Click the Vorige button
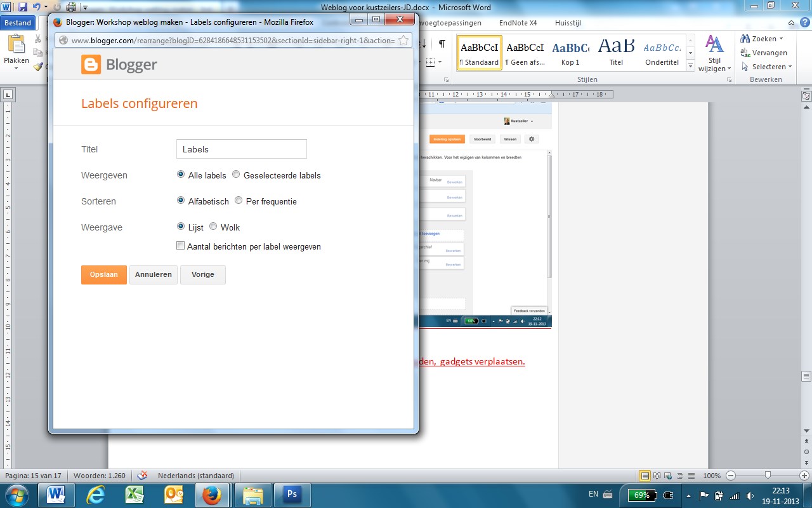812x508 pixels. click(x=203, y=275)
